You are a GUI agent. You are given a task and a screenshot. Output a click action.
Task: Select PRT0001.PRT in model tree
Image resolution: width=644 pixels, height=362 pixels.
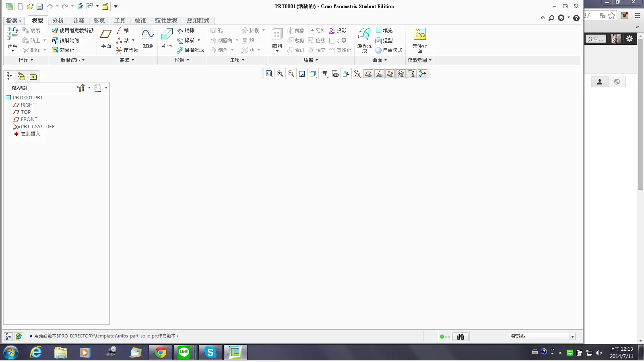click(25, 98)
